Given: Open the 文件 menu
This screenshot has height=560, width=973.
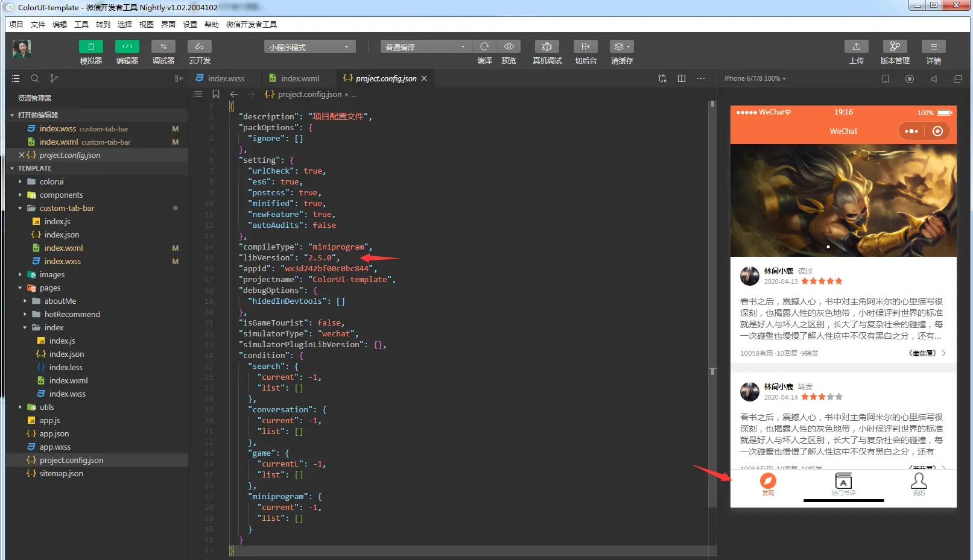Looking at the screenshot, I should [38, 24].
